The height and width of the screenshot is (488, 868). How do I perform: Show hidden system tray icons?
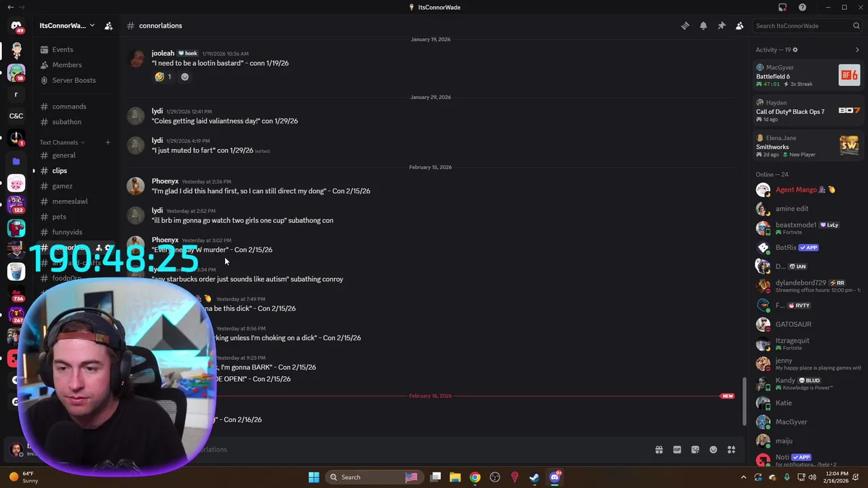[744, 477]
